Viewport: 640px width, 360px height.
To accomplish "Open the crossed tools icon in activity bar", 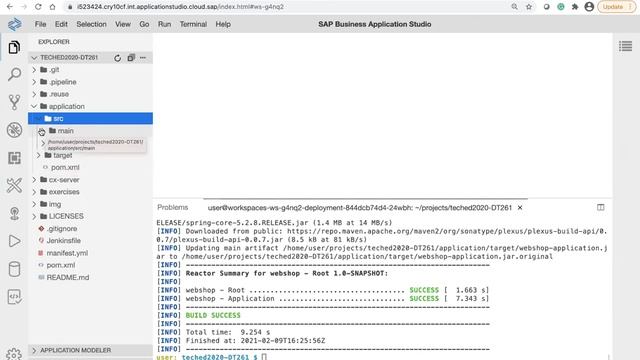I will coord(14,185).
